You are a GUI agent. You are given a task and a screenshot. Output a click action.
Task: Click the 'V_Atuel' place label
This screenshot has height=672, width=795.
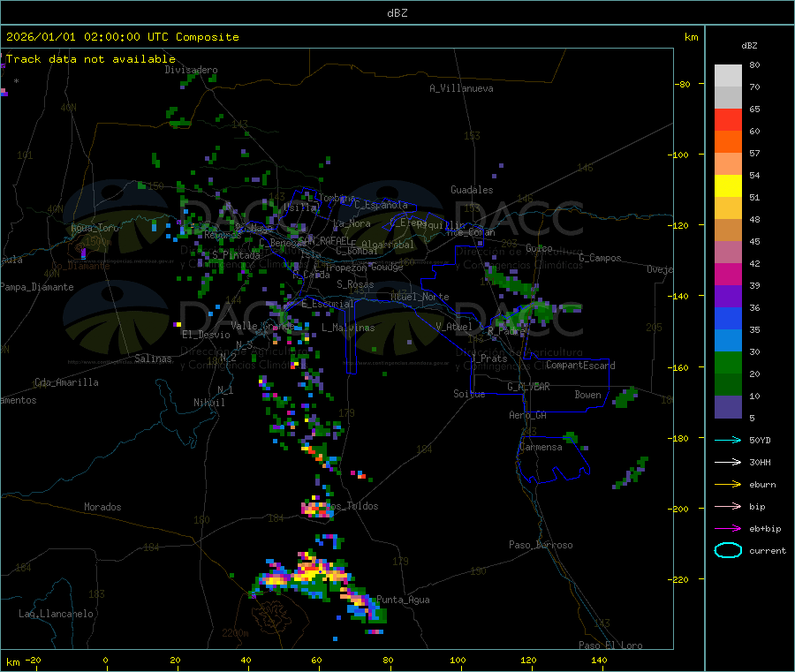[x=454, y=327]
